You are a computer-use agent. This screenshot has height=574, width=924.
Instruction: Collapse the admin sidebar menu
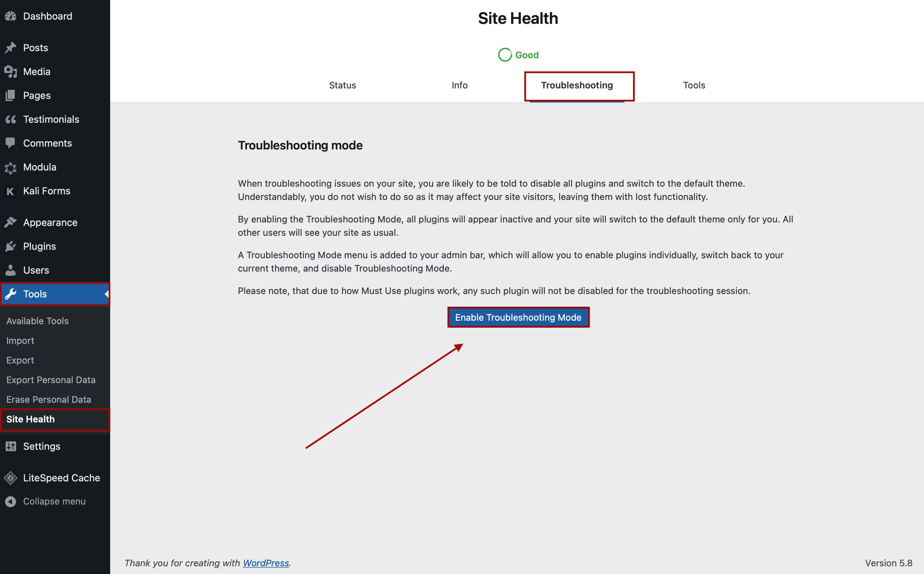pyautogui.click(x=54, y=501)
